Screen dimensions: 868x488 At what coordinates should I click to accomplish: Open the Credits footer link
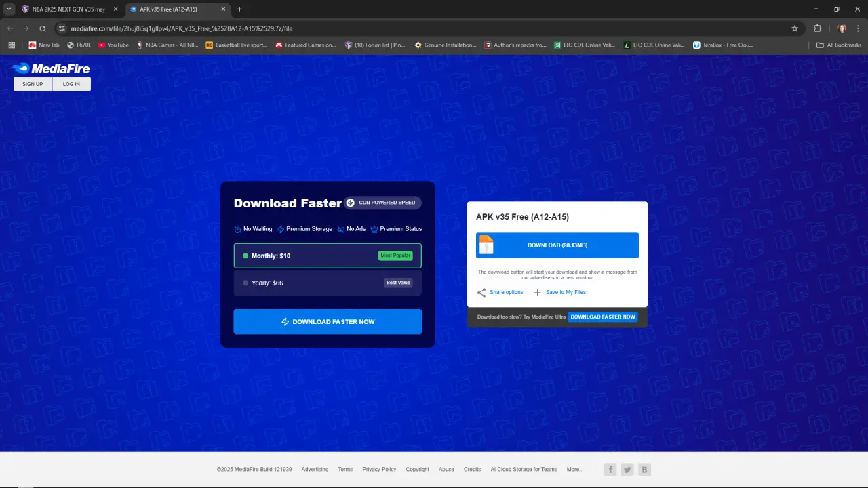coord(472,470)
